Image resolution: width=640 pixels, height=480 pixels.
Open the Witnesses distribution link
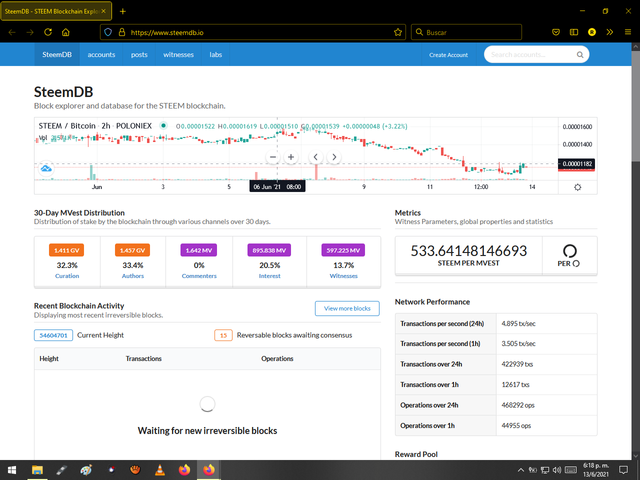coord(343,276)
